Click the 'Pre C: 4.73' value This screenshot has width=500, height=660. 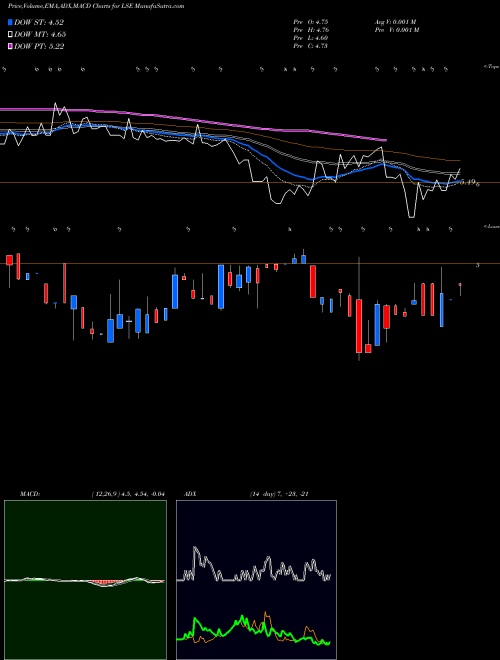311,46
